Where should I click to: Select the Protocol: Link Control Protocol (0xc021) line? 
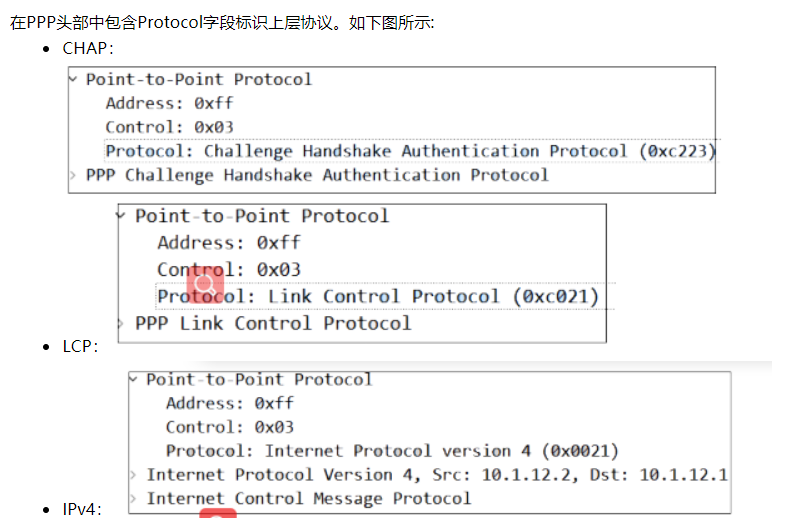pos(378,296)
